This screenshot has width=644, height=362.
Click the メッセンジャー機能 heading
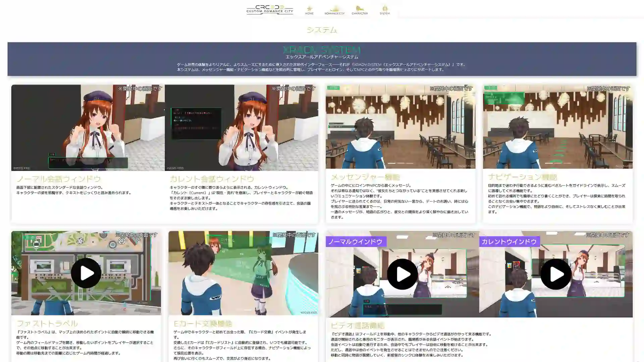365,177
